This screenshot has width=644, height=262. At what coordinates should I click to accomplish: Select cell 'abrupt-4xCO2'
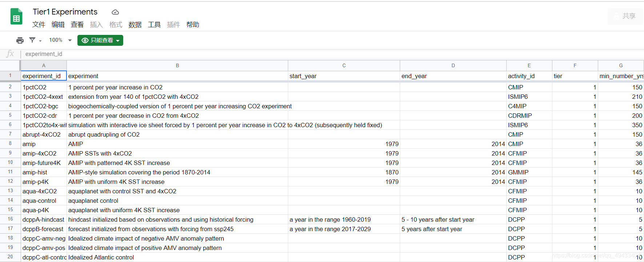tap(44, 134)
